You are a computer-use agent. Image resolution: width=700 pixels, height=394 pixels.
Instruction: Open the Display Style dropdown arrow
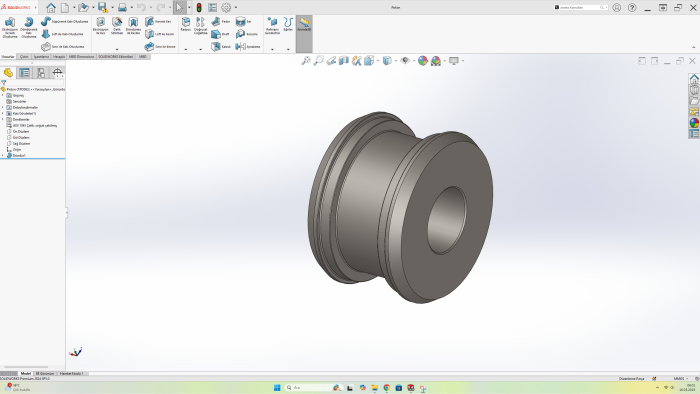tap(396, 61)
